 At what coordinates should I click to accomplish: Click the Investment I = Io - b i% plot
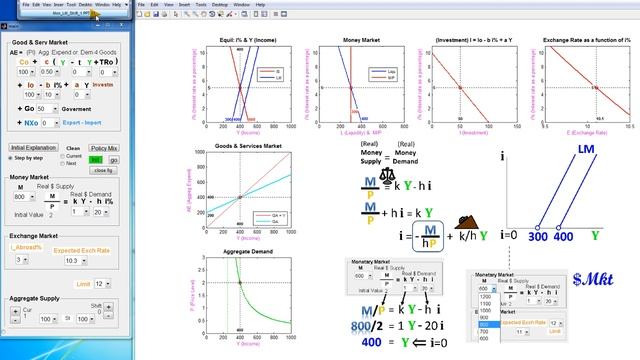tap(474, 84)
